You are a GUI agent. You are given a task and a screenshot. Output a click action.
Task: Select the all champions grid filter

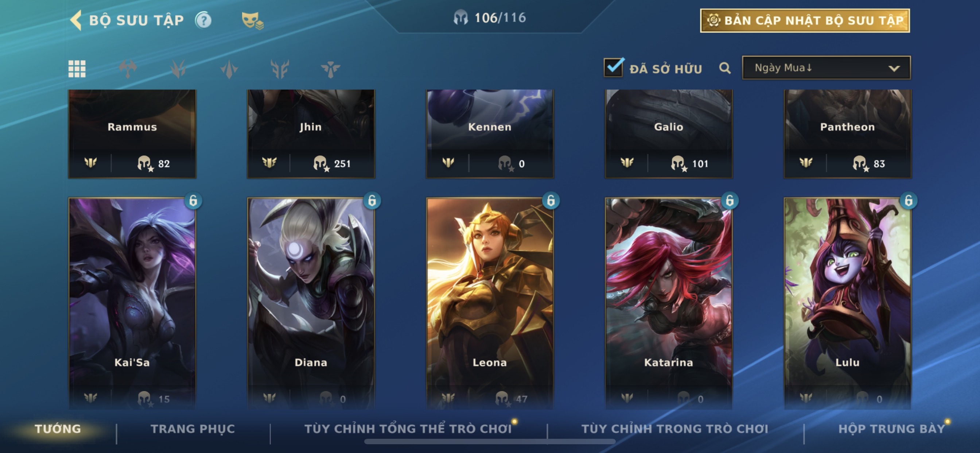(x=77, y=69)
